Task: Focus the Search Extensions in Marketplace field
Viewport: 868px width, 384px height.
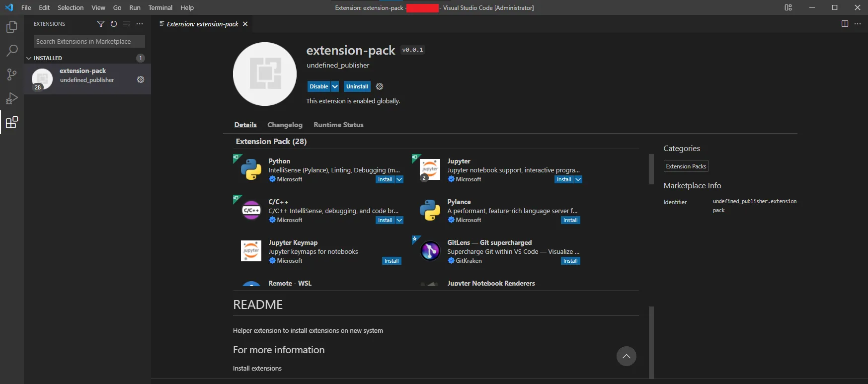Action: coord(89,41)
